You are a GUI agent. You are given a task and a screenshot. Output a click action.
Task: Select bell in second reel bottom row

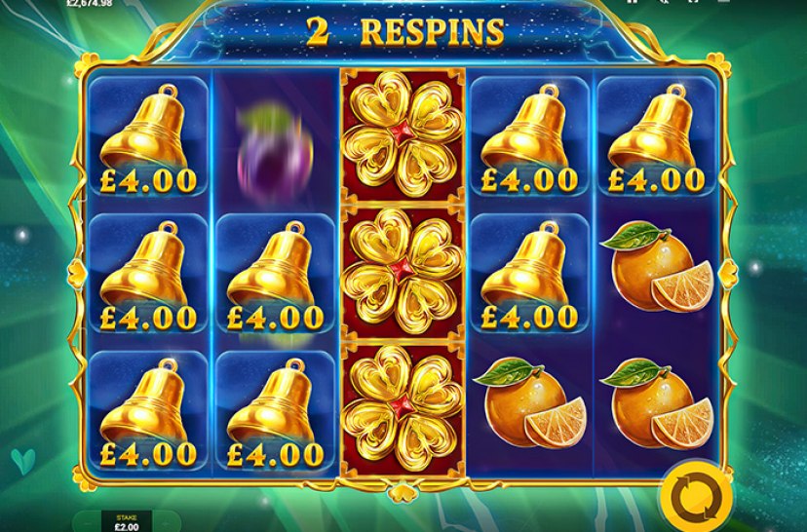coord(276,410)
